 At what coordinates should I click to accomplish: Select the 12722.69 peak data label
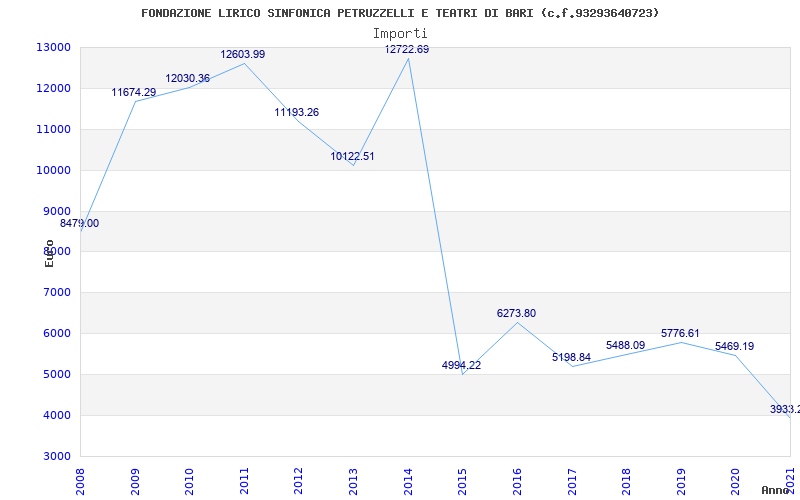(x=407, y=49)
